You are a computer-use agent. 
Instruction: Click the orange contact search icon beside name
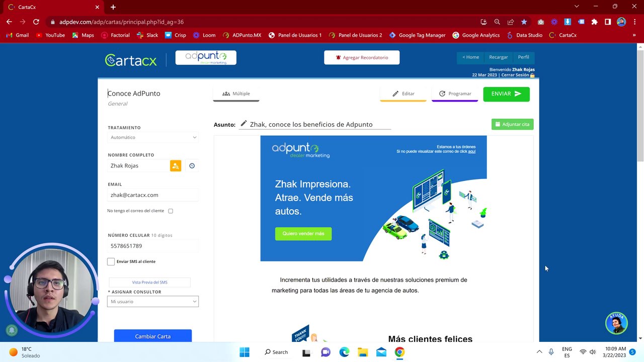176,166
